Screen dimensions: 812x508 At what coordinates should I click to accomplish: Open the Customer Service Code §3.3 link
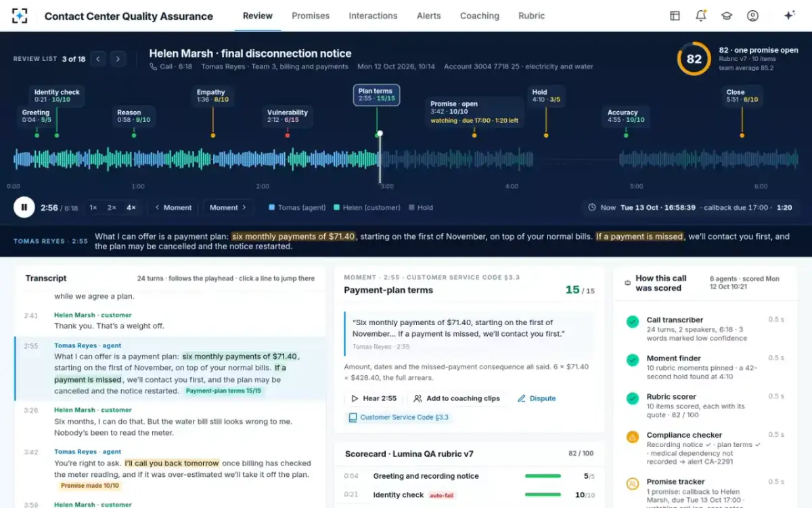point(399,417)
